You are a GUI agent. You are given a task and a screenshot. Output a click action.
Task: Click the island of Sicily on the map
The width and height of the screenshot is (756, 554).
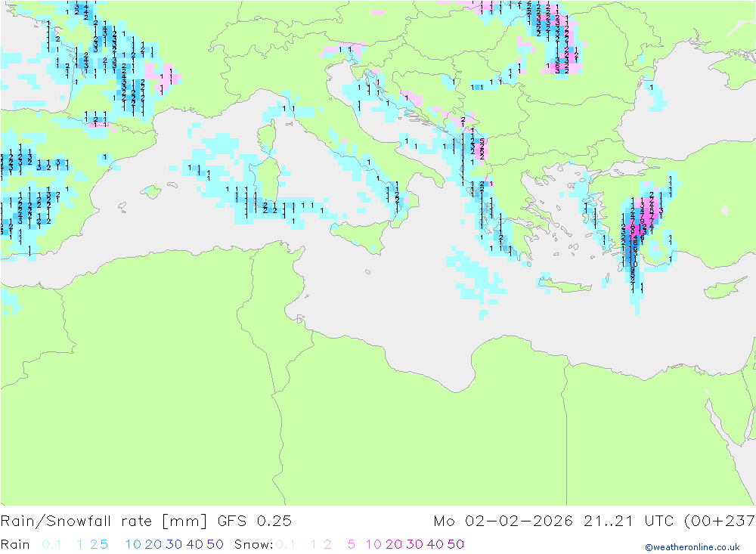361,235
